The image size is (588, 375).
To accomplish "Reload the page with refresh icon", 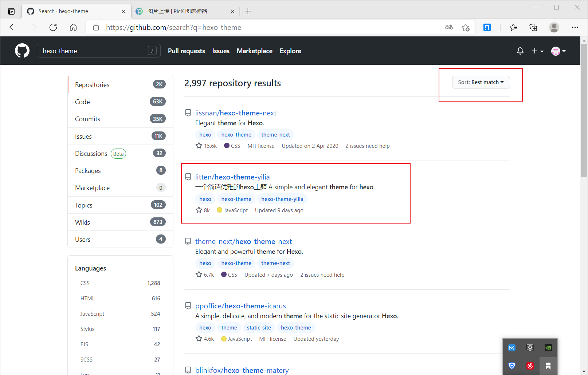I will coord(53,27).
